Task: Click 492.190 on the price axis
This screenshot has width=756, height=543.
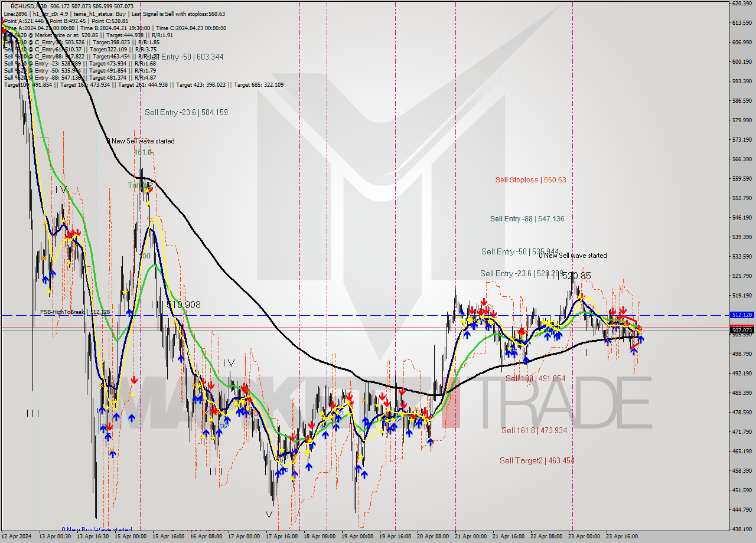Action: pos(741,374)
